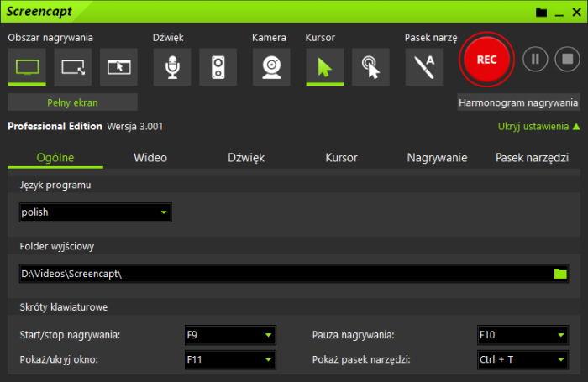
Task: Open the Pasek narzędzi tab
Action: click(x=532, y=158)
